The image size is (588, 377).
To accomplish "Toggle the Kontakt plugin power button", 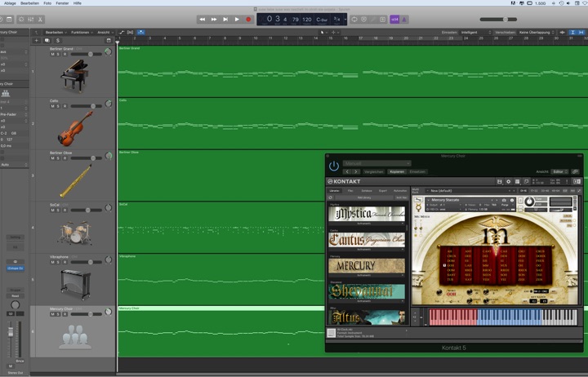I will click(x=334, y=166).
